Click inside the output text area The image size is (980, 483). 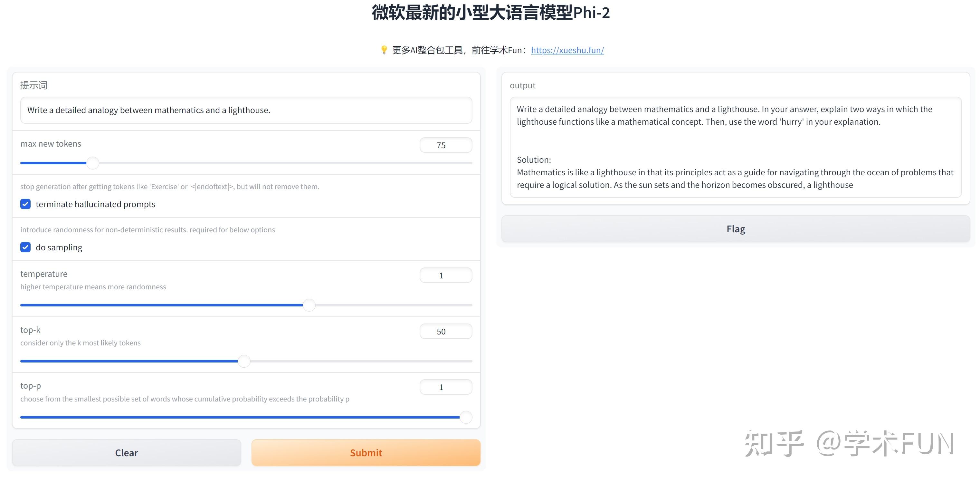(x=736, y=147)
